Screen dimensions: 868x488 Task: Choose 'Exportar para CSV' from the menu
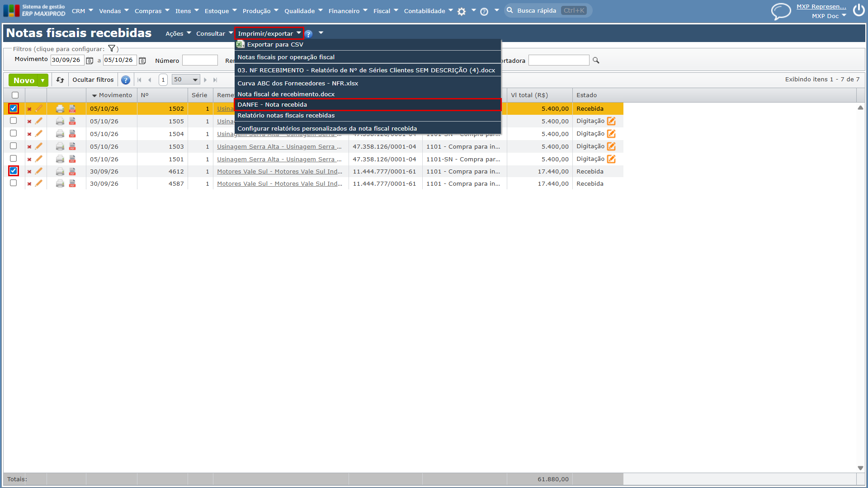point(368,45)
